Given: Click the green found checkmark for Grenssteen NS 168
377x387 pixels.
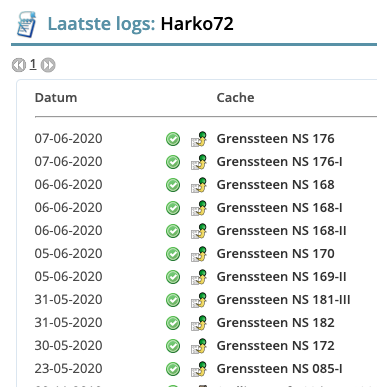Looking at the screenshot, I should 173,185.
